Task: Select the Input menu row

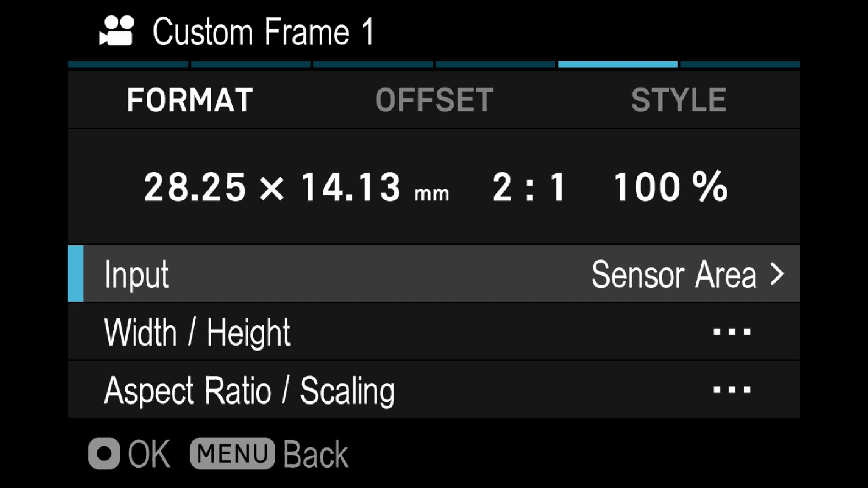Action: pyautogui.click(x=434, y=274)
